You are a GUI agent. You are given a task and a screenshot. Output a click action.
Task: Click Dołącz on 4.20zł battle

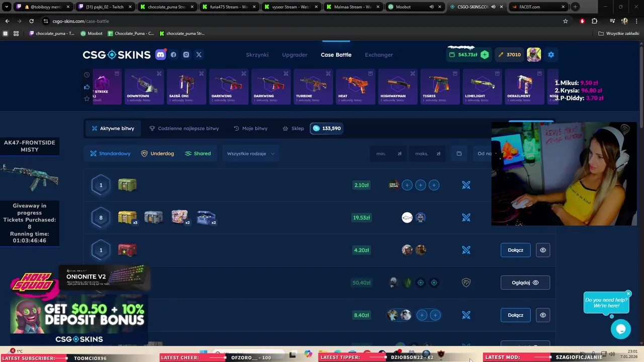tap(516, 250)
